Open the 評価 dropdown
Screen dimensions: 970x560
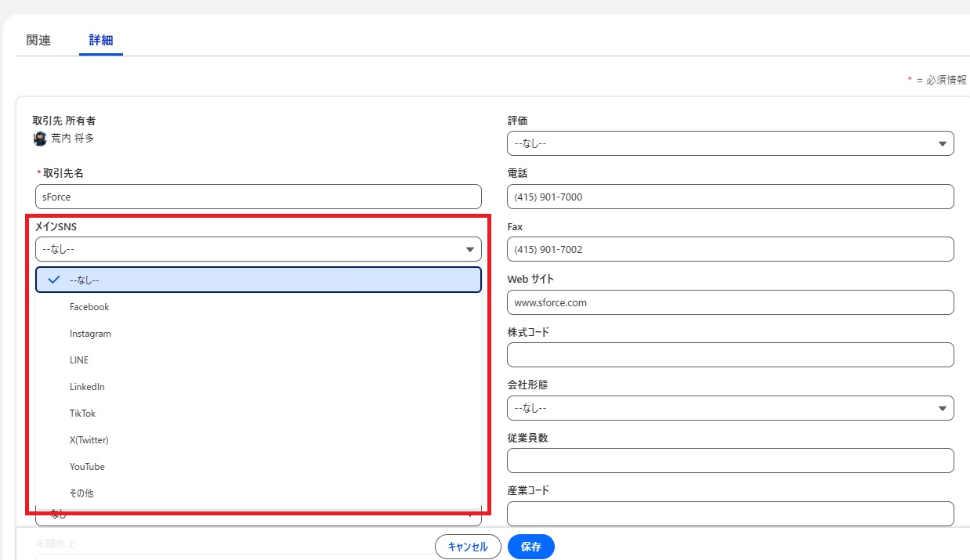coord(729,143)
